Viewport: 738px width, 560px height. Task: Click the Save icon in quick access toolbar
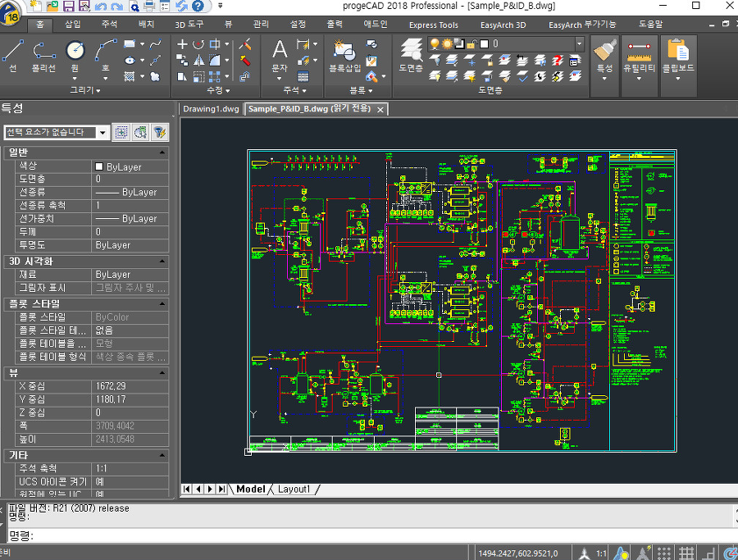point(68,6)
